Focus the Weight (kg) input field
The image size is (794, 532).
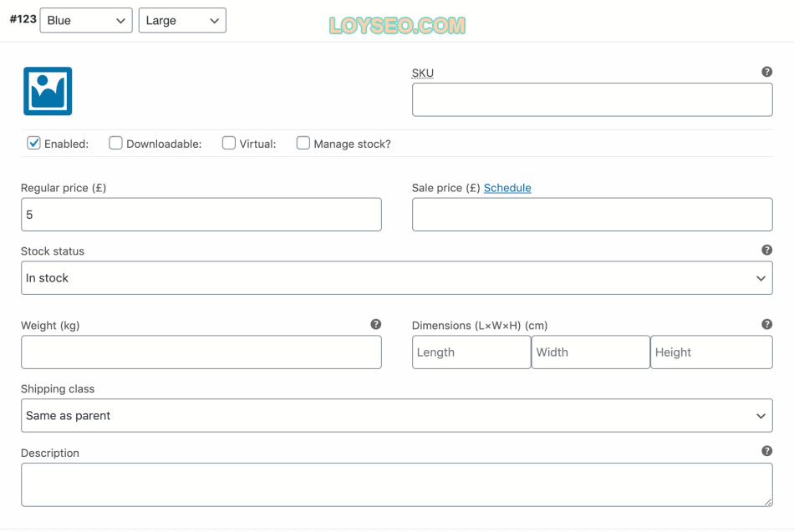201,352
